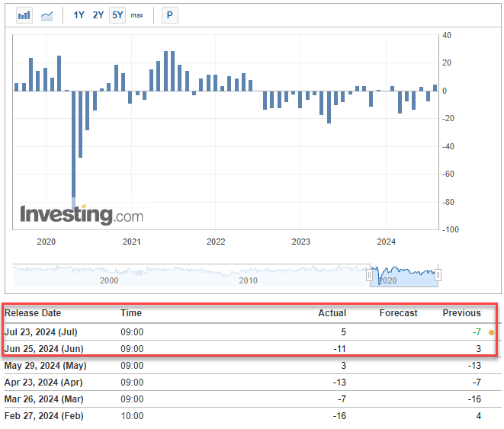504x429 pixels.
Task: Open the Jun 25, 2024 release row
Action: click(41, 349)
